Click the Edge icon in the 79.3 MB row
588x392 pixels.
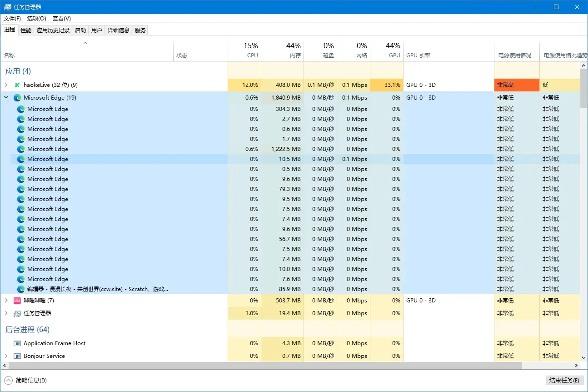pos(21,189)
